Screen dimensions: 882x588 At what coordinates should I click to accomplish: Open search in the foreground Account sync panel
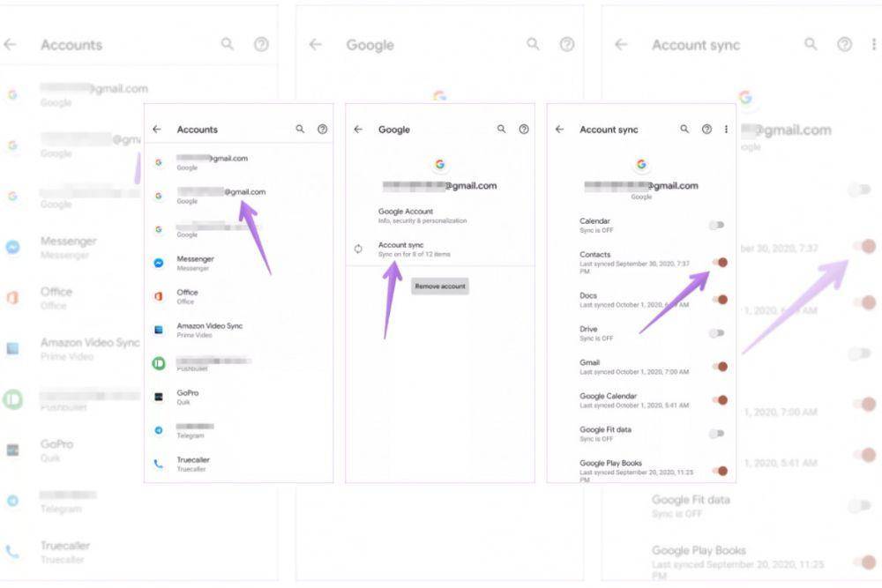coord(684,130)
